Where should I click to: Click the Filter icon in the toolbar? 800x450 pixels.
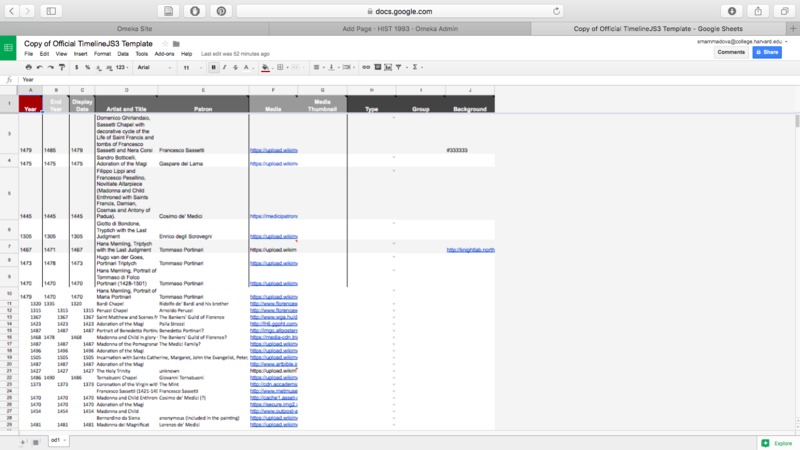tap(399, 67)
